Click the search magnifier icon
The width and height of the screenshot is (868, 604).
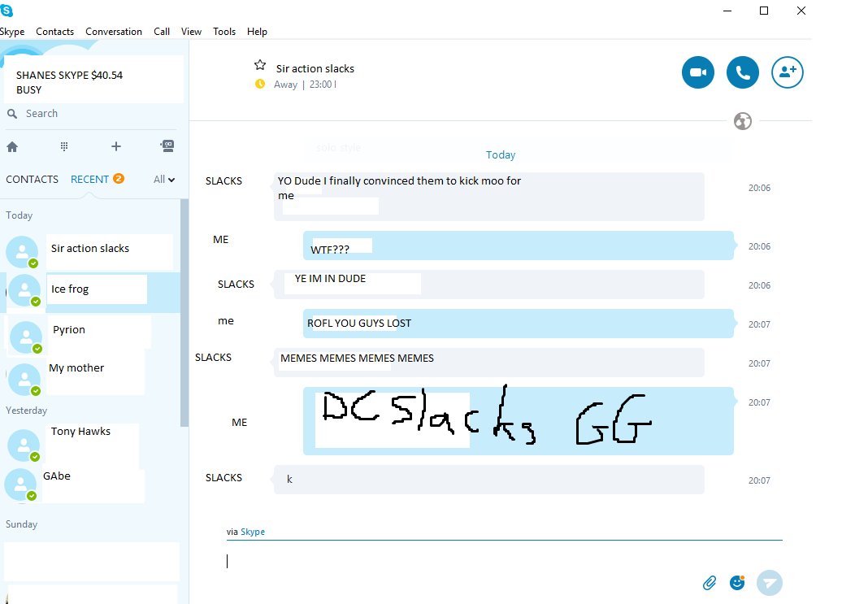[11, 114]
